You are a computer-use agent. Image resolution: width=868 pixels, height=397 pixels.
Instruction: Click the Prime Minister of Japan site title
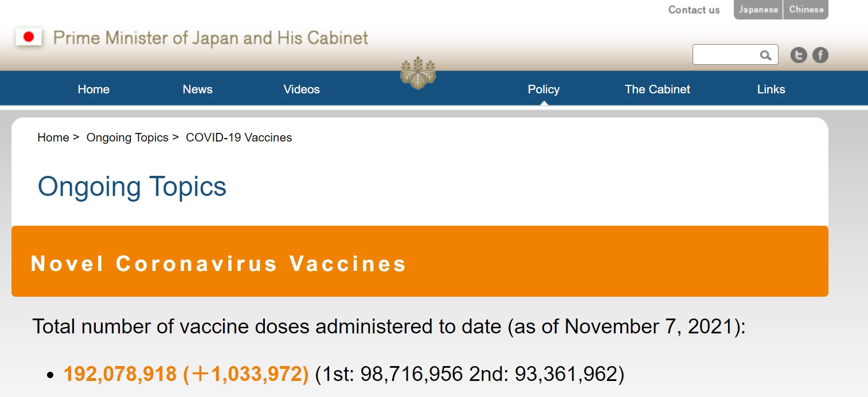tap(210, 38)
